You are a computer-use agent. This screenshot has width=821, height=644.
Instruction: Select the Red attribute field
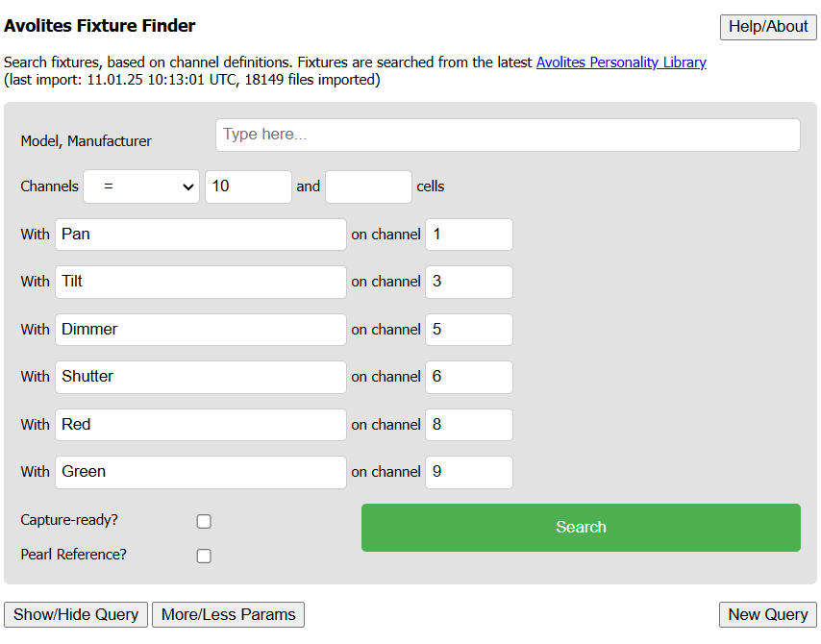pos(200,424)
